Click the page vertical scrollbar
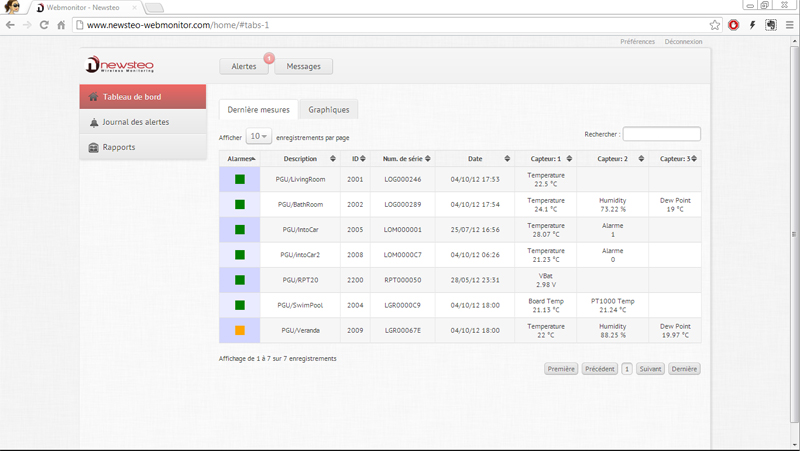The image size is (800, 451). click(794, 235)
